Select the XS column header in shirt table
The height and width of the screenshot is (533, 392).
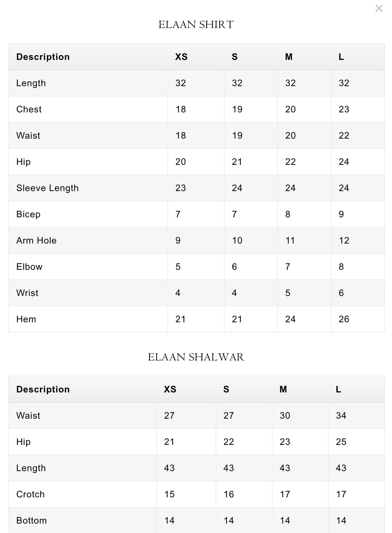tap(181, 57)
